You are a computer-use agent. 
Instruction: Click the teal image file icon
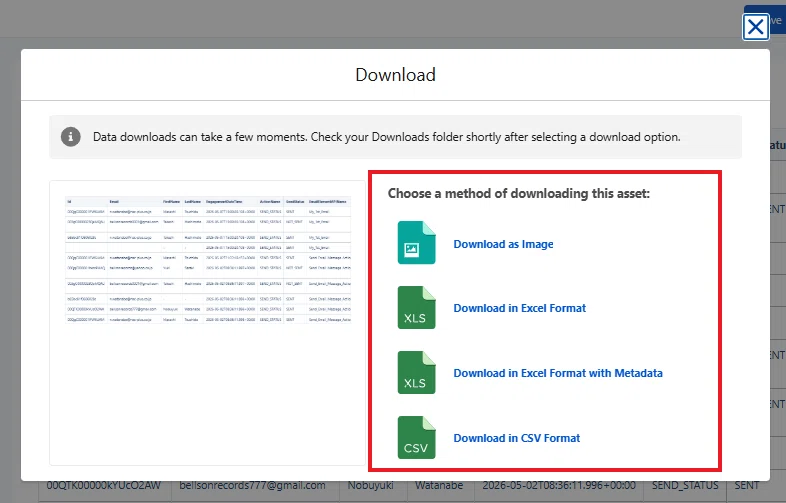[x=416, y=243]
